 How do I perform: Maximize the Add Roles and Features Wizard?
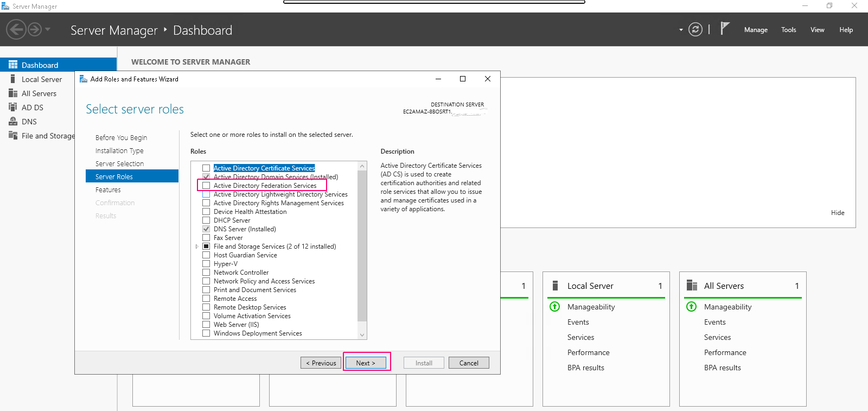tap(463, 79)
